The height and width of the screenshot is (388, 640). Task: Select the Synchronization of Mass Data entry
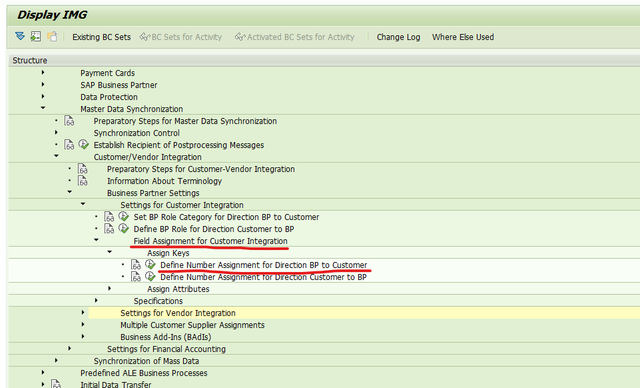146,361
